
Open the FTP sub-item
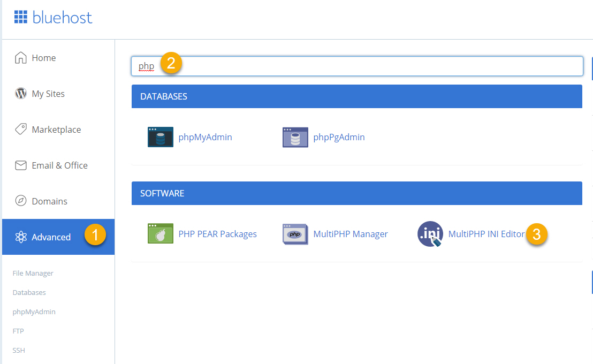(x=18, y=331)
